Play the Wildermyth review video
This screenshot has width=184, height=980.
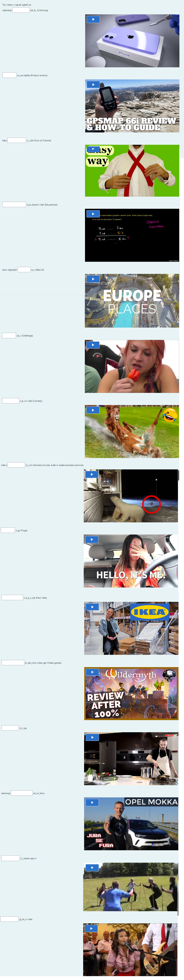(92, 672)
